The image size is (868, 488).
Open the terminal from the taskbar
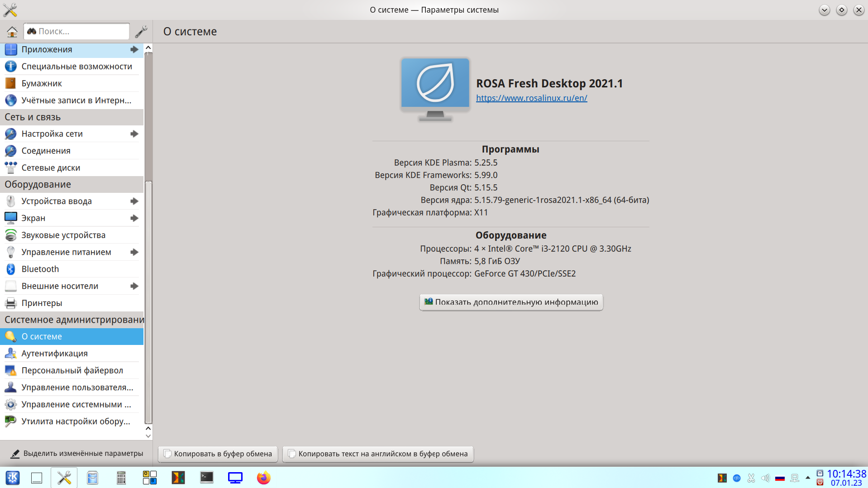tap(207, 477)
